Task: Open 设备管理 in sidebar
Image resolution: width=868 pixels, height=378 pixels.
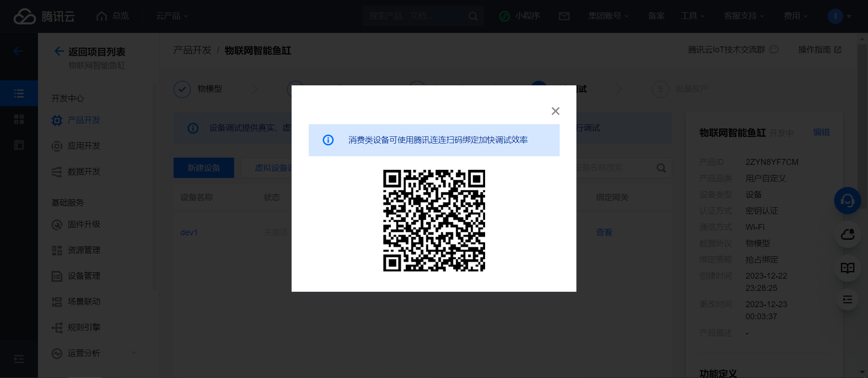Action: 84,276
